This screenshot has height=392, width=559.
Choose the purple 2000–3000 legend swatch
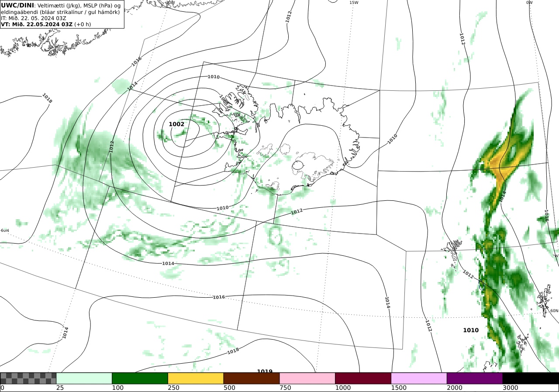tap(475, 378)
